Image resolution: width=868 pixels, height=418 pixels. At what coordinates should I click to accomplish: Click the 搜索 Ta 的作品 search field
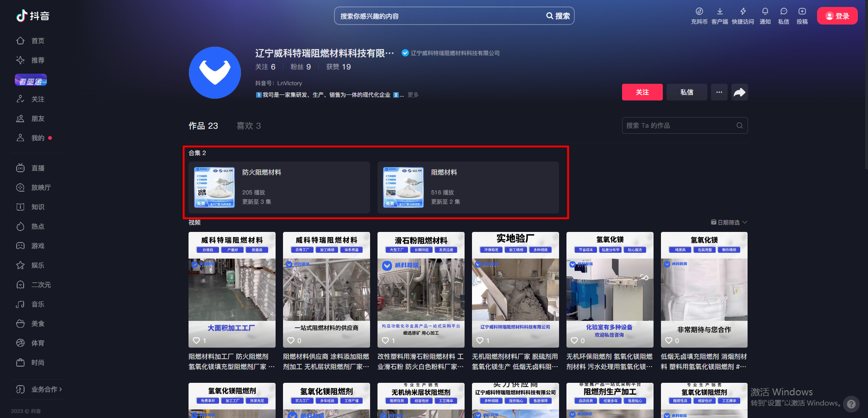679,125
